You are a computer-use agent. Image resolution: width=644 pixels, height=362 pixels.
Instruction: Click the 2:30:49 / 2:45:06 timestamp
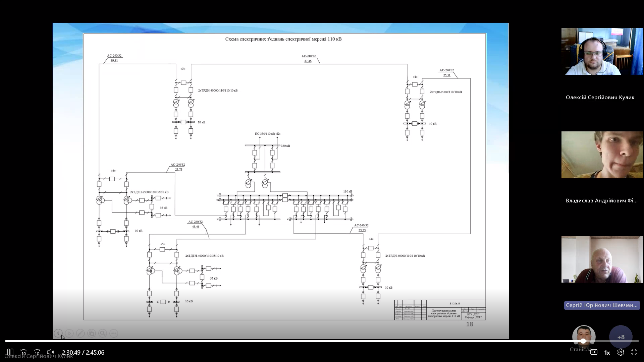(83, 353)
